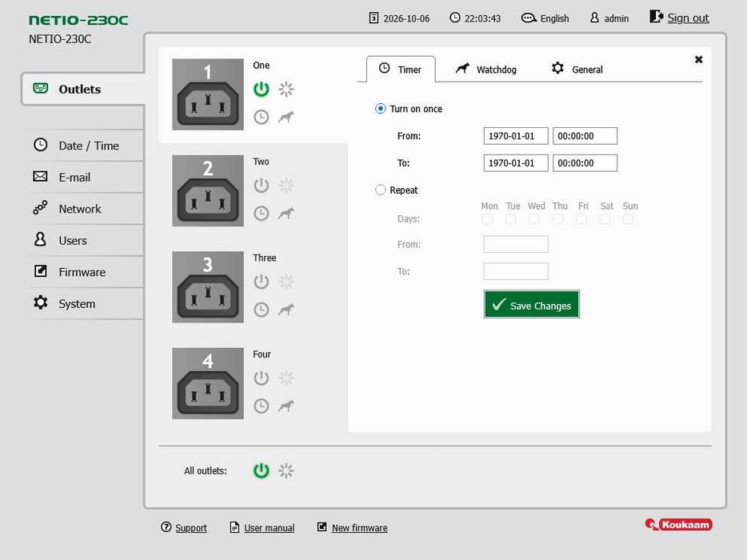747x560 pixels.
Task: Edit the Turn on once From date field
Action: click(x=516, y=136)
